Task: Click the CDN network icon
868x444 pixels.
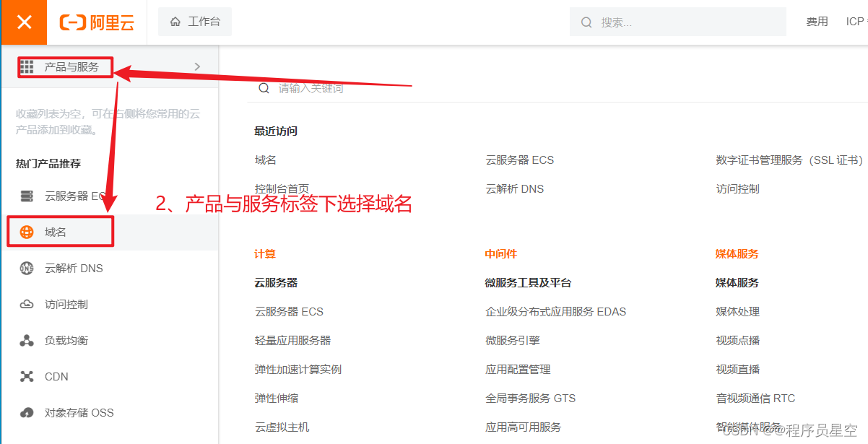Action: 27,376
